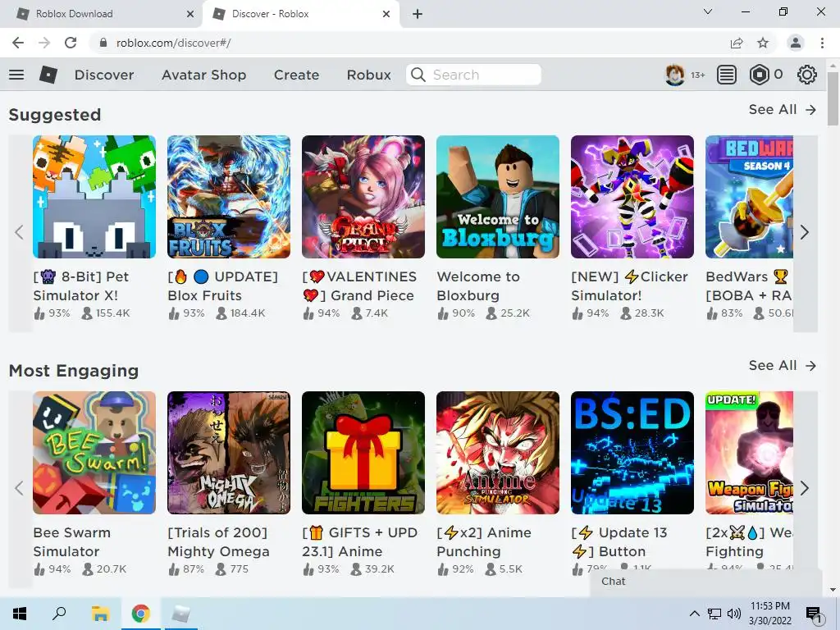Open volume control tray icon
The image size is (840, 630).
pos(734,614)
